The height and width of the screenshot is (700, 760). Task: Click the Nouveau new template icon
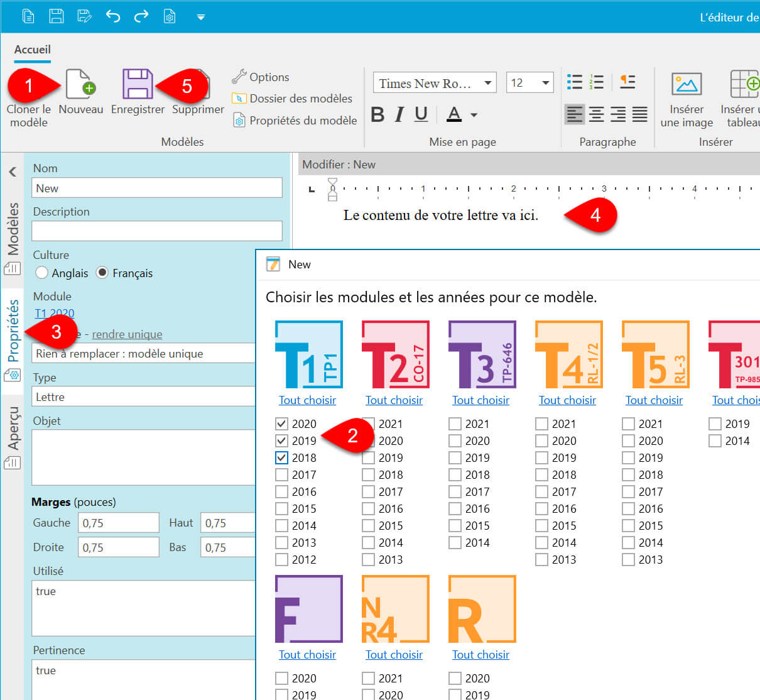(x=81, y=84)
